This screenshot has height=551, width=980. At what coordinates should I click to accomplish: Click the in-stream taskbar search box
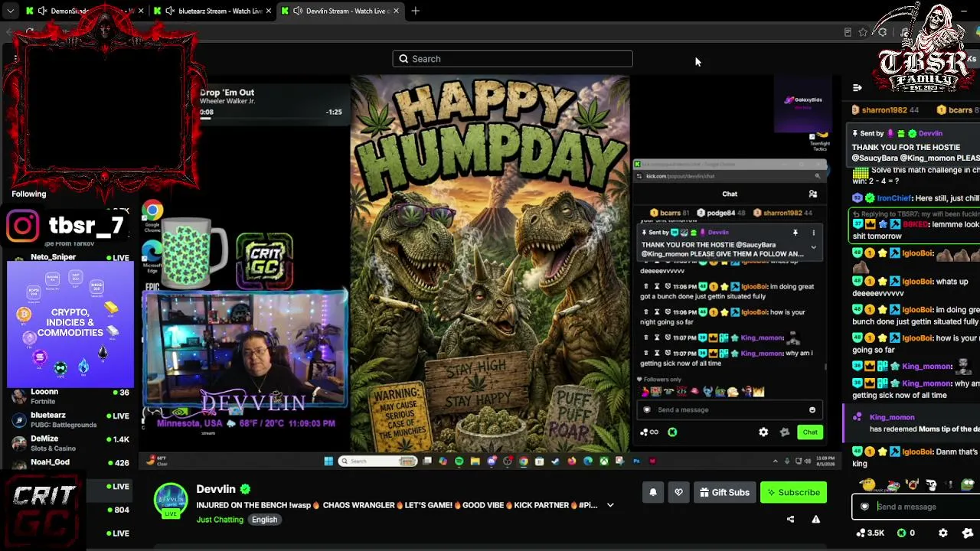(377, 461)
